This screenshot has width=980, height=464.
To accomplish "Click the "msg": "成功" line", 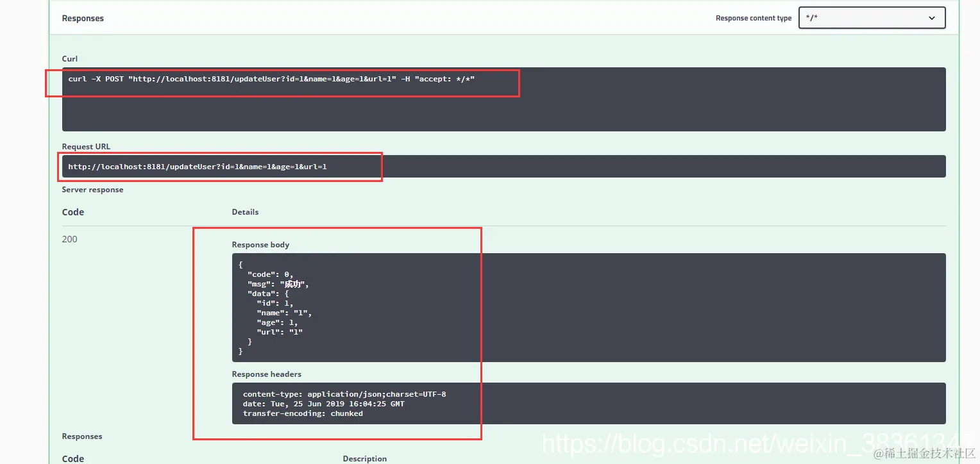I will click(278, 284).
